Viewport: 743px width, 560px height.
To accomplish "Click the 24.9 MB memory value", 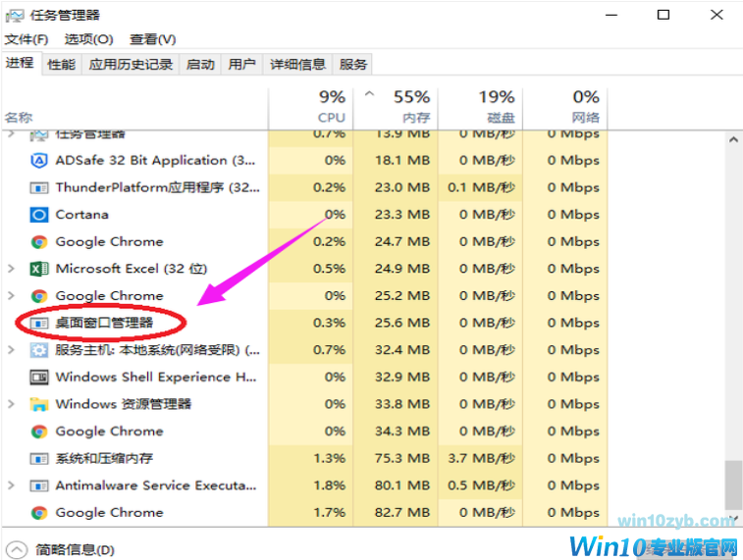I will point(401,269).
